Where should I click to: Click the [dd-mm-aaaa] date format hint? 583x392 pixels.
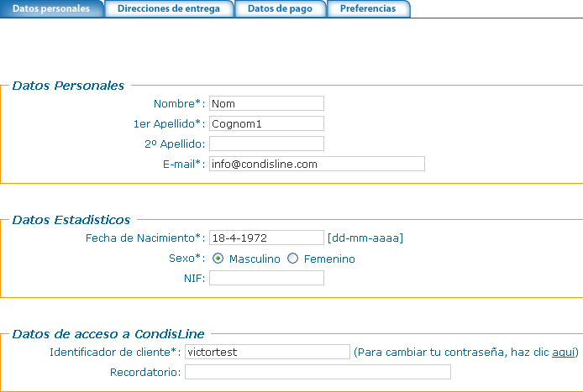[x=365, y=238]
